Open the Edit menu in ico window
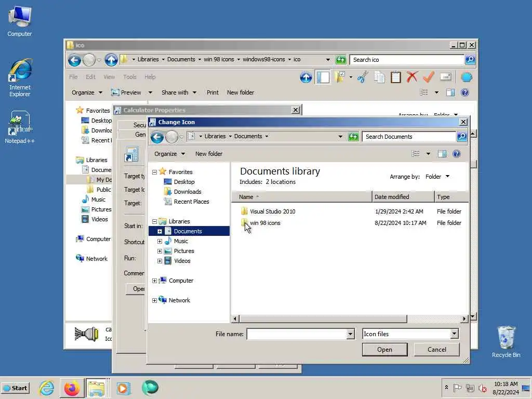Screen dimensions: 532x399 click(x=90, y=77)
